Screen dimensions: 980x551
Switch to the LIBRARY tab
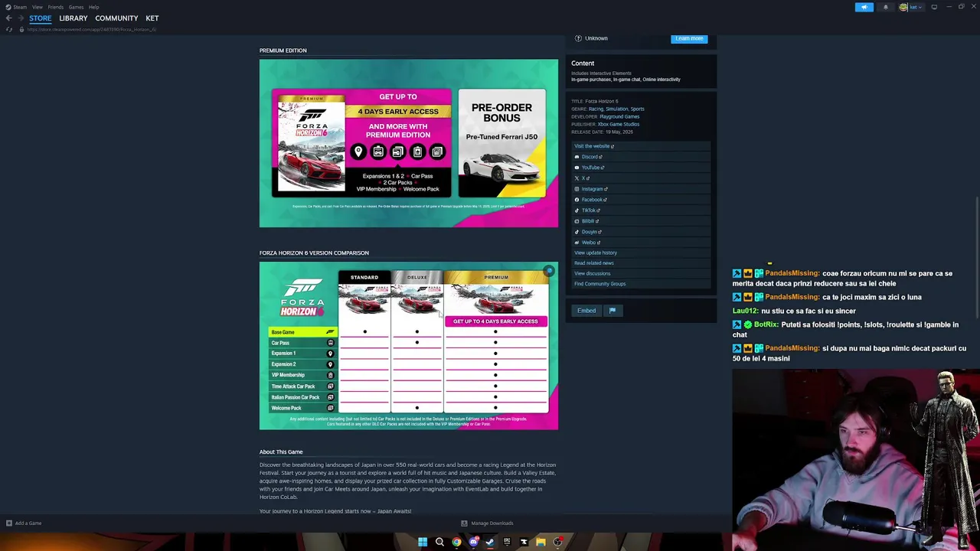point(73,18)
